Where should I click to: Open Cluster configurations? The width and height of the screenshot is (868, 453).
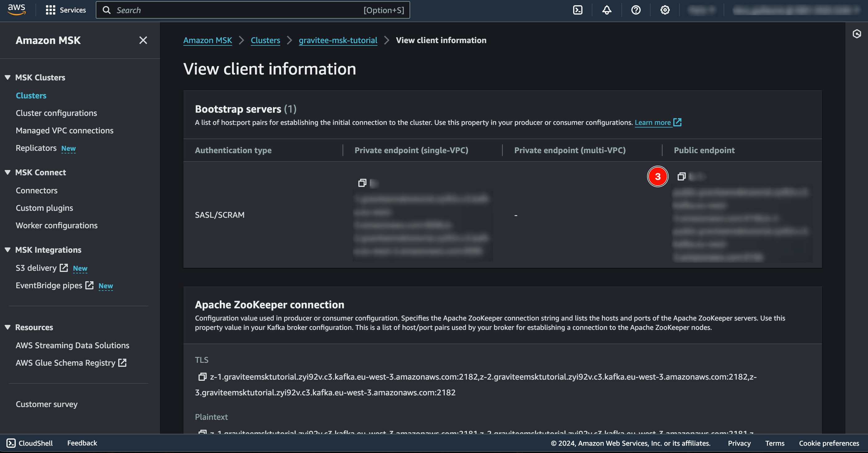tap(56, 113)
